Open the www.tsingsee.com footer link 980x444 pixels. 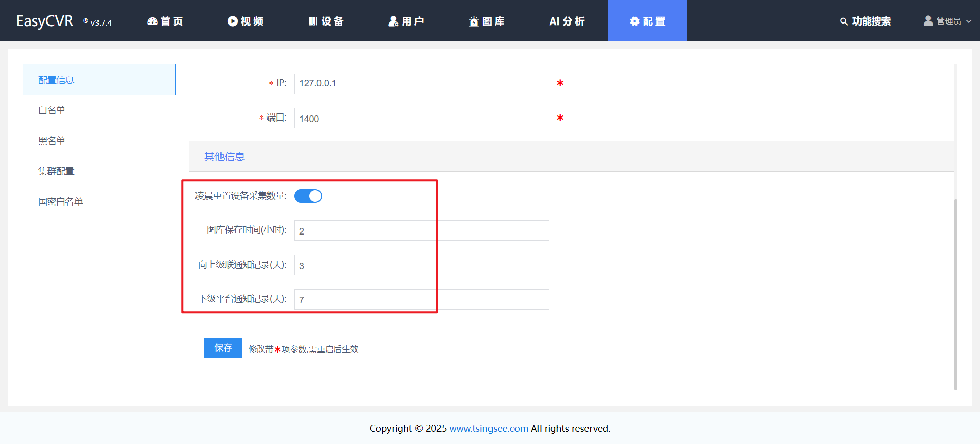pyautogui.click(x=488, y=428)
